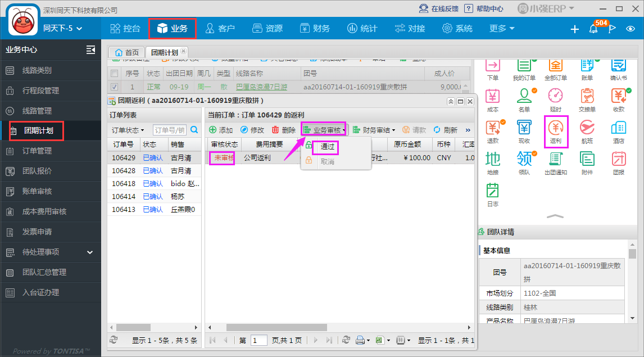Close the 团期计划 tab
The image size is (644, 357).
pos(184,51)
